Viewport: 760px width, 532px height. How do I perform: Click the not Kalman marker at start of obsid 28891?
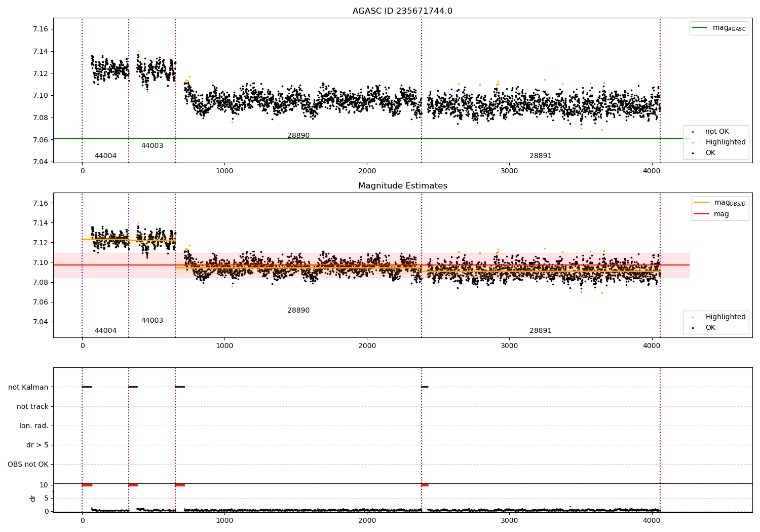[425, 387]
